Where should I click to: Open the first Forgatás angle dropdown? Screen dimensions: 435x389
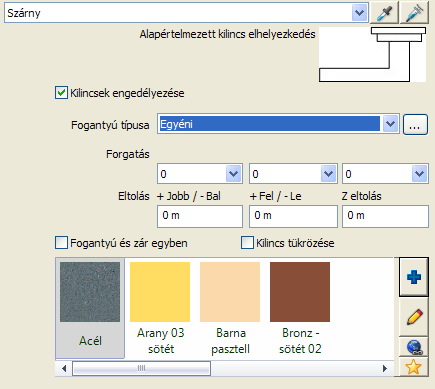pyautogui.click(x=233, y=174)
